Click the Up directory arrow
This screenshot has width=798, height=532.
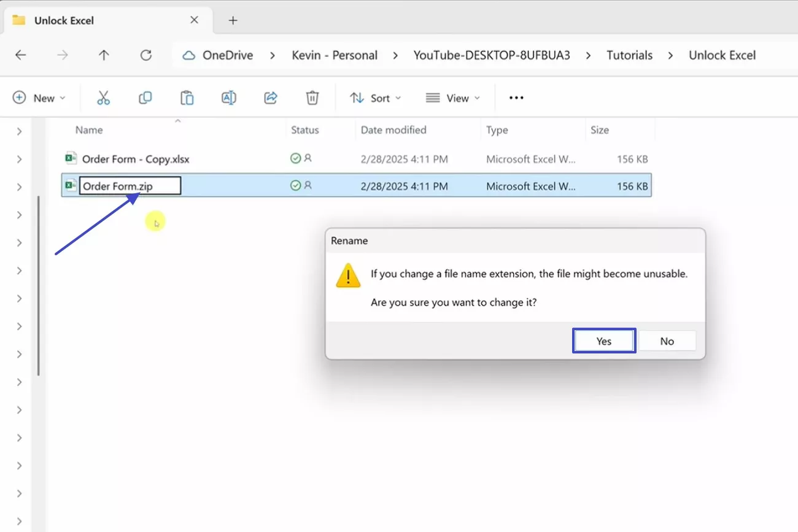pyautogui.click(x=104, y=55)
